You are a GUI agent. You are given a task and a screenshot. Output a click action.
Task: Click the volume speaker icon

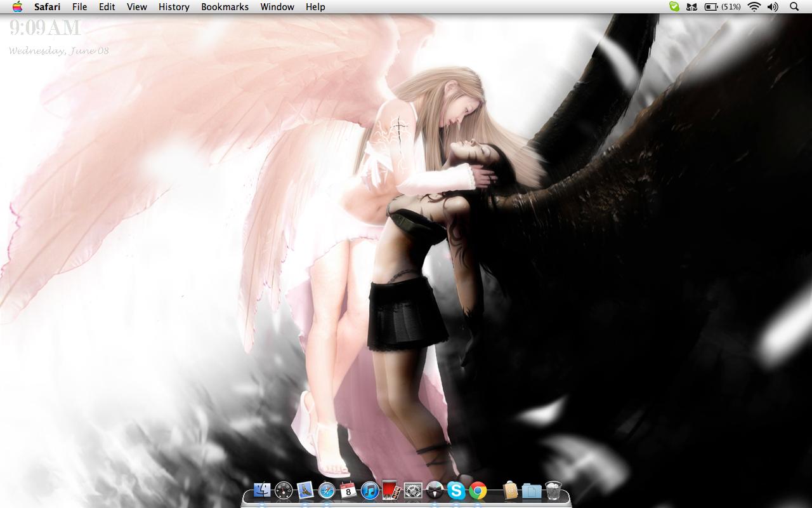(773, 7)
